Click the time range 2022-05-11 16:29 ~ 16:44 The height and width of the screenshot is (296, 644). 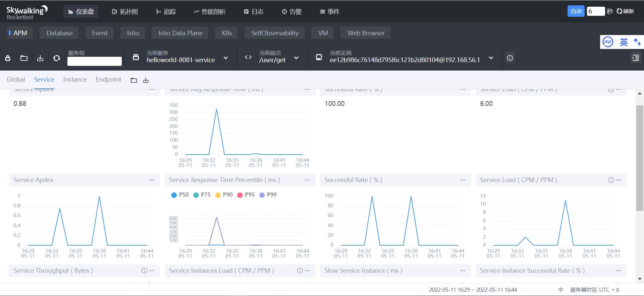(x=473, y=290)
